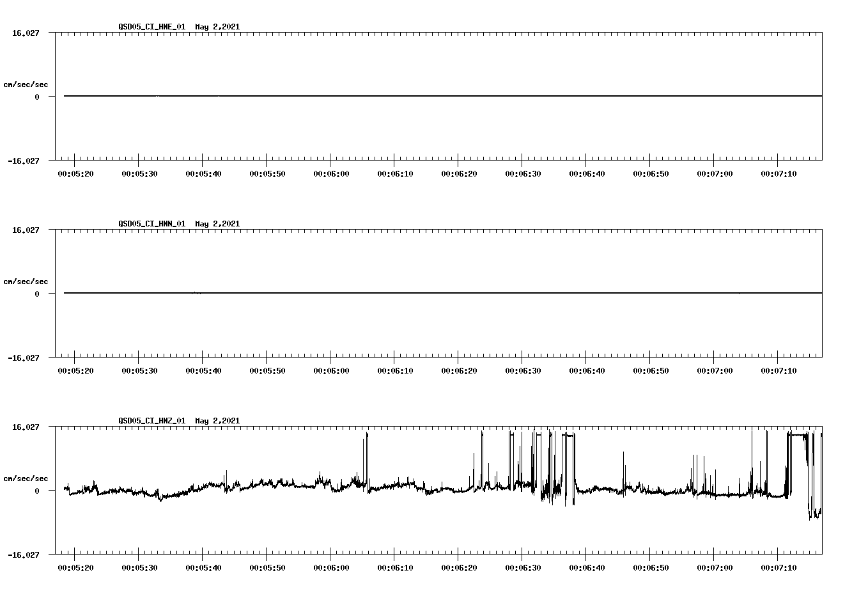This screenshot has height=591, width=868.
Task: Select the flat baseline trace in HNN plot
Action: click(384, 294)
